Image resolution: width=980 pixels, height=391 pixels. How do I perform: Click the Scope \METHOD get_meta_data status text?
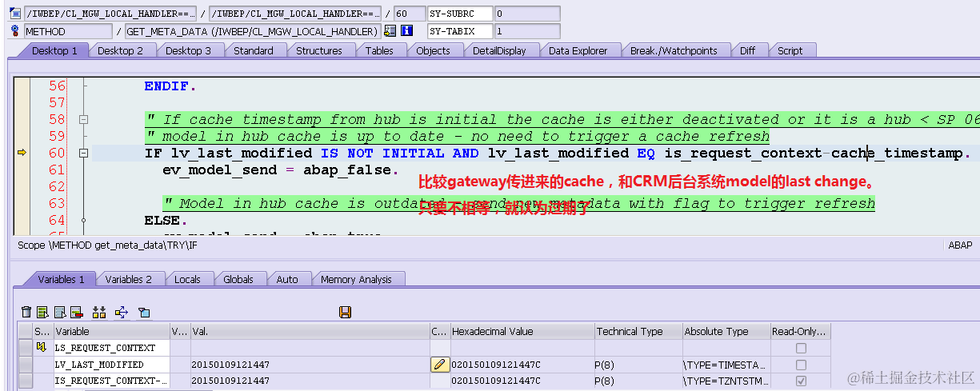[107, 245]
